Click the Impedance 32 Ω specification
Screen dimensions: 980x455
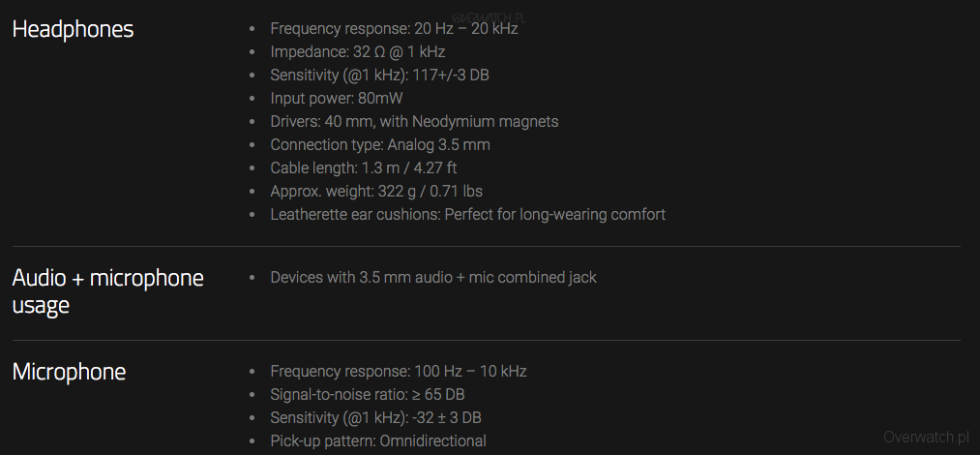click(x=357, y=52)
